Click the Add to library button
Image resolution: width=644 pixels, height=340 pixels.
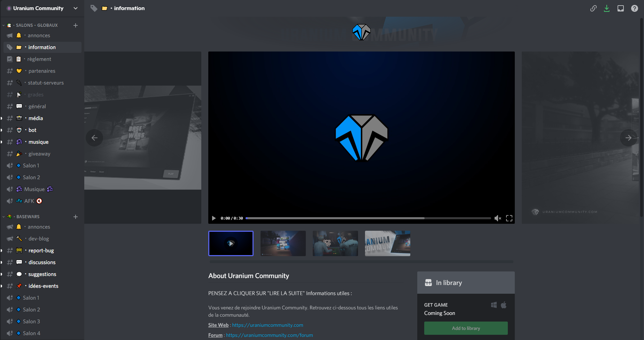click(466, 328)
